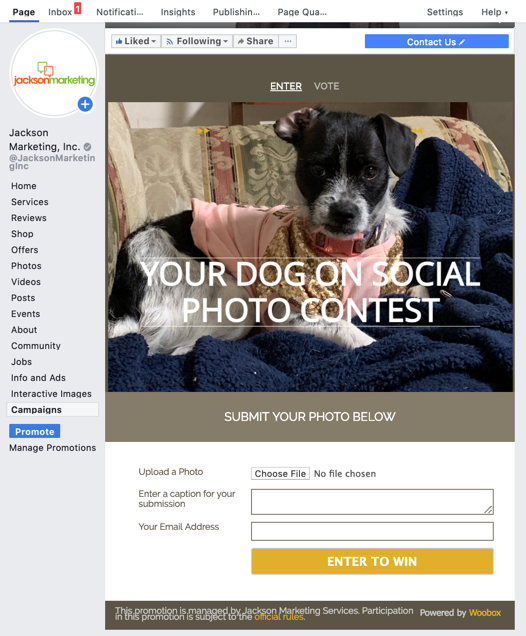Open the three-dots more options button
Viewport: 526px width, 636px height.
tap(288, 41)
